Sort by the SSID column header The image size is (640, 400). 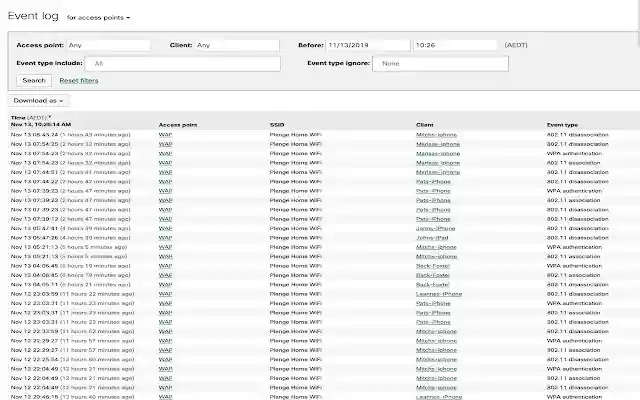coord(277,125)
